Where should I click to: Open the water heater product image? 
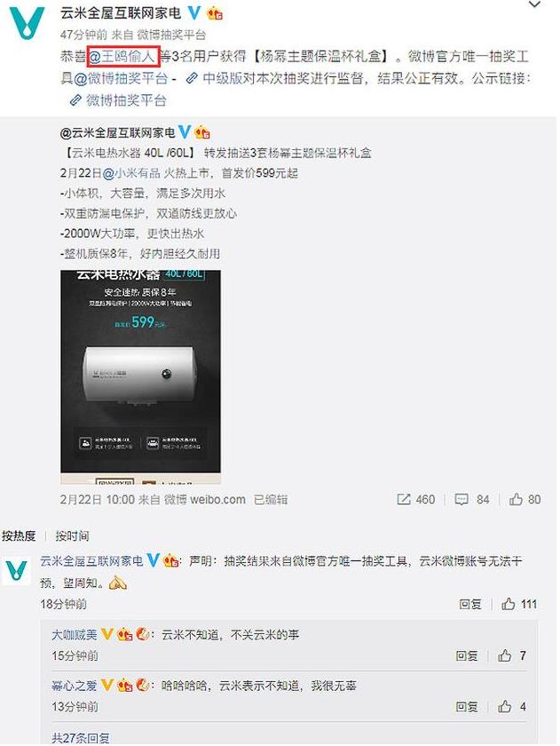[141, 377]
